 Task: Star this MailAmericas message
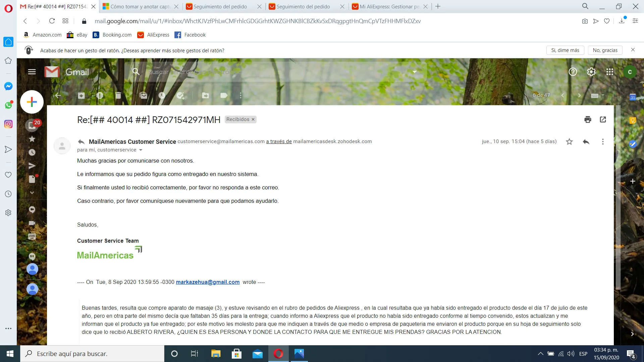tap(569, 142)
